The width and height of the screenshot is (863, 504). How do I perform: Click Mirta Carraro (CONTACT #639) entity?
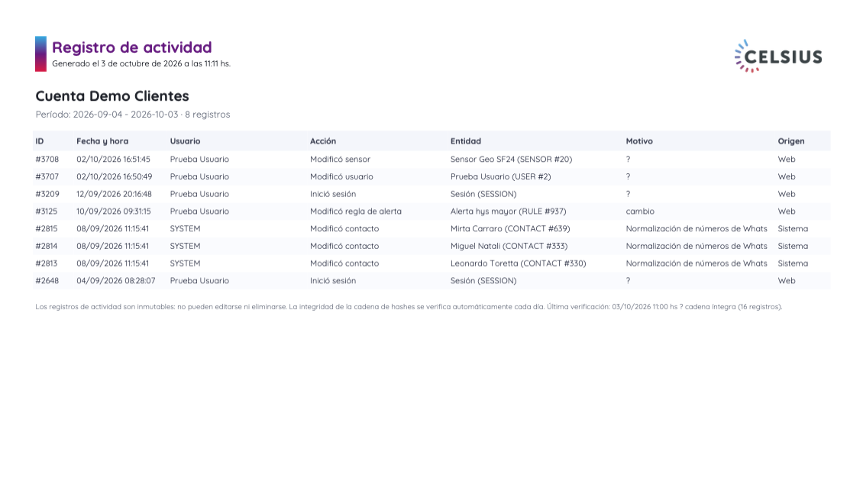pyautogui.click(x=510, y=228)
